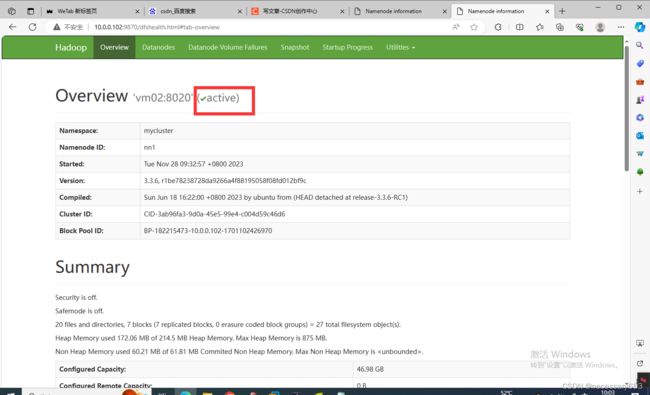
Task: Click the 'Tue Nov 28 09:32:57 +0800 2023' started value
Action: (194, 164)
